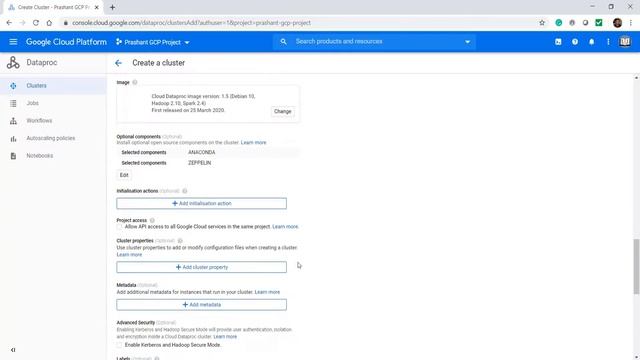This screenshot has height=360, width=640.
Task: Open Learn more link for Optional components
Action: coord(253,142)
